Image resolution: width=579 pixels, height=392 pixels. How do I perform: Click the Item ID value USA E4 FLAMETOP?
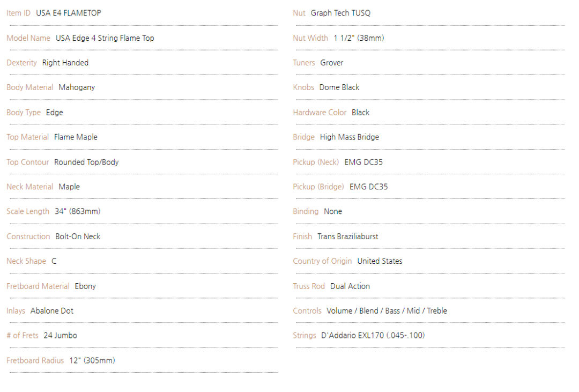(68, 13)
